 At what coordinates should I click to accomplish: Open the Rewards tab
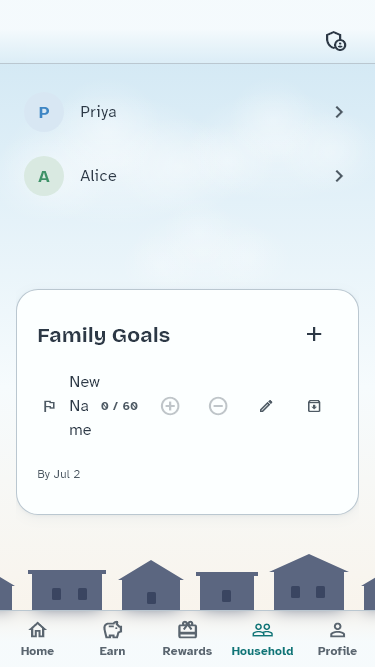(188, 638)
